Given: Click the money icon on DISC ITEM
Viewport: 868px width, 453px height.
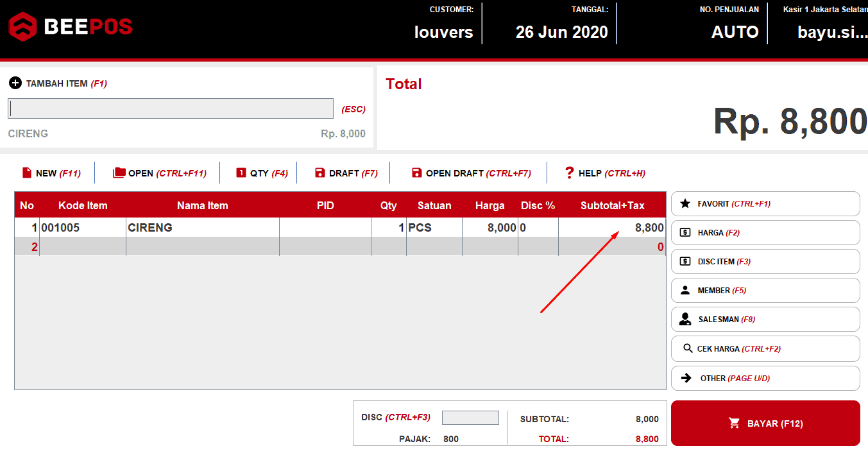Looking at the screenshot, I should (685, 261).
